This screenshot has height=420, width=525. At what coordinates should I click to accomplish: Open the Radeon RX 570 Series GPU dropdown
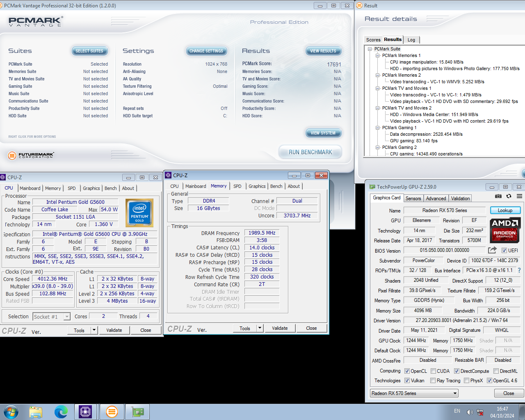pos(414,393)
